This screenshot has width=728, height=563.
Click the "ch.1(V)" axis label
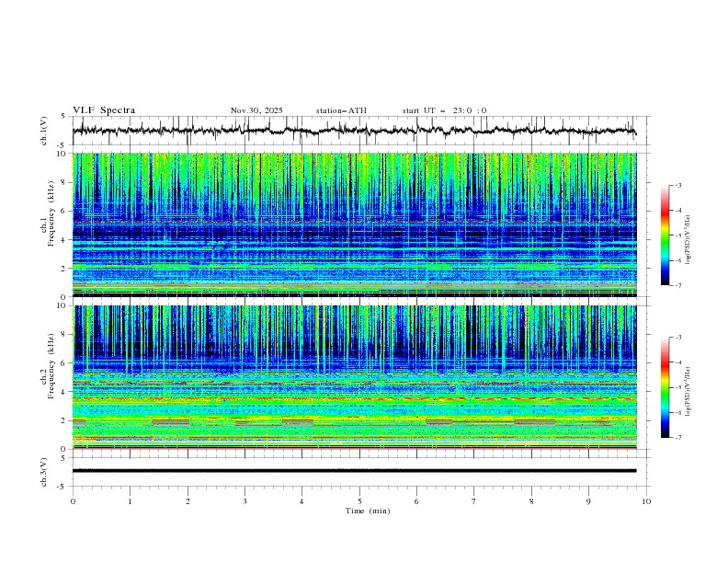pos(43,131)
